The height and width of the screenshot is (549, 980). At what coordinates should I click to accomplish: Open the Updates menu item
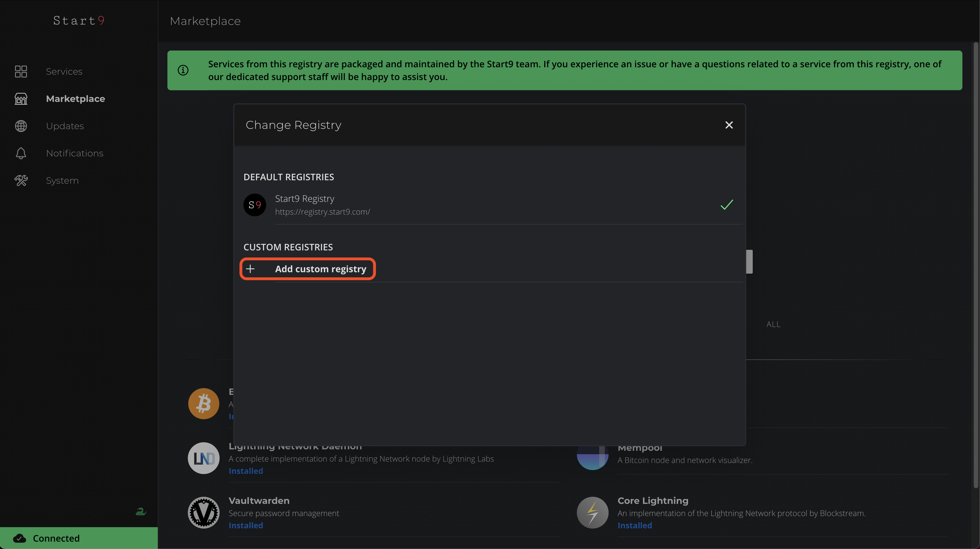pyautogui.click(x=65, y=126)
